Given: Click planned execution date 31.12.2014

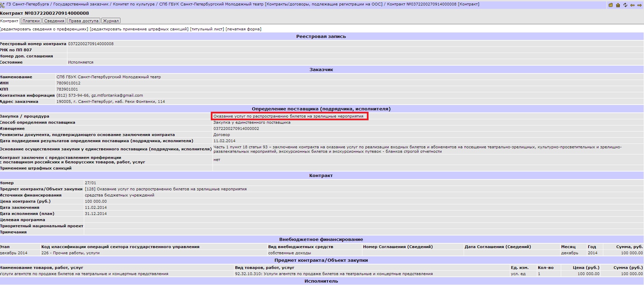Looking at the screenshot, I should pyautogui.click(x=96, y=214).
